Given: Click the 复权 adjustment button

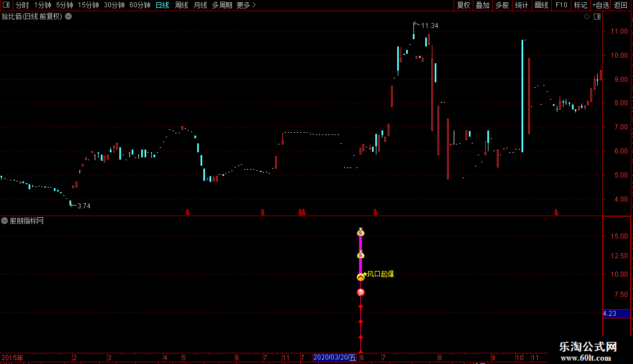Looking at the screenshot, I should click(463, 5).
